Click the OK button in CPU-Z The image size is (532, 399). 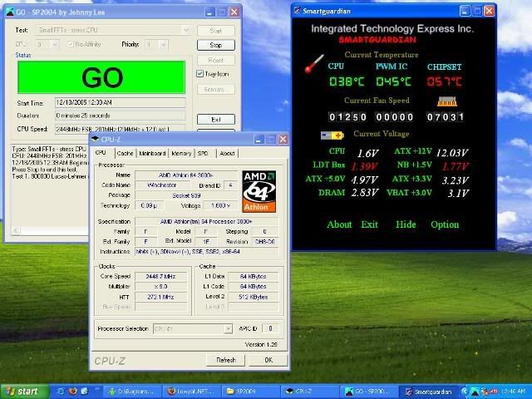point(268,360)
